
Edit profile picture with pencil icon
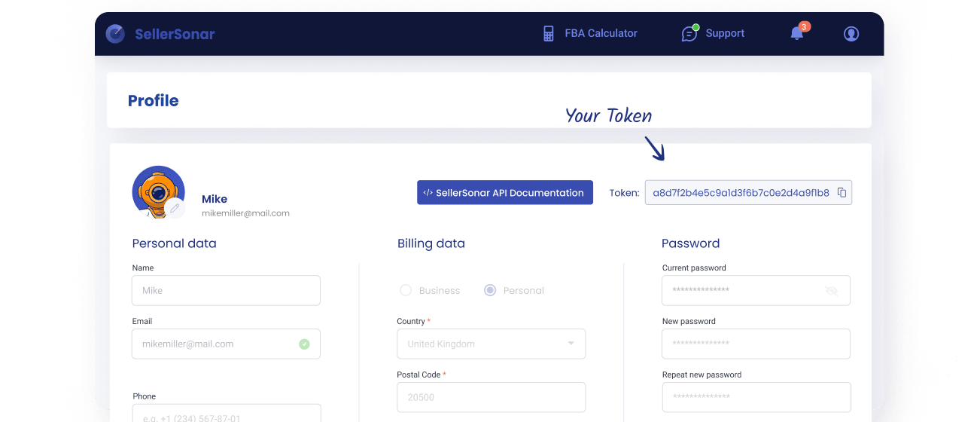point(175,208)
